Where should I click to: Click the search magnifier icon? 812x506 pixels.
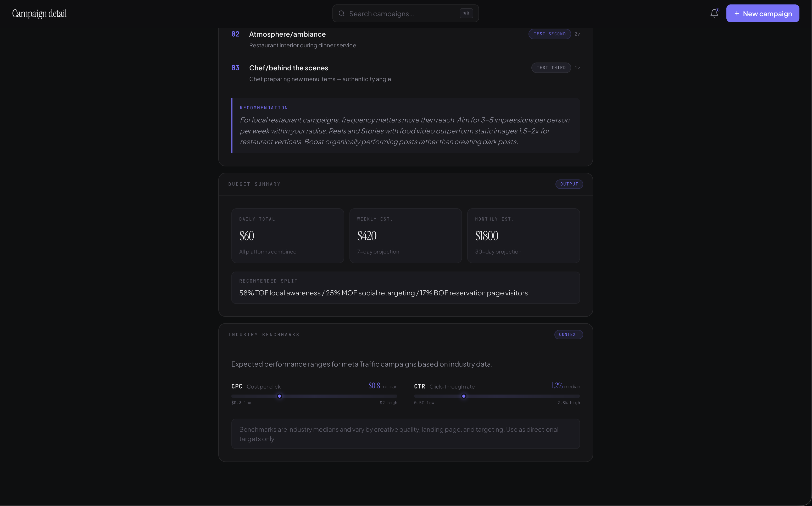tap(342, 13)
